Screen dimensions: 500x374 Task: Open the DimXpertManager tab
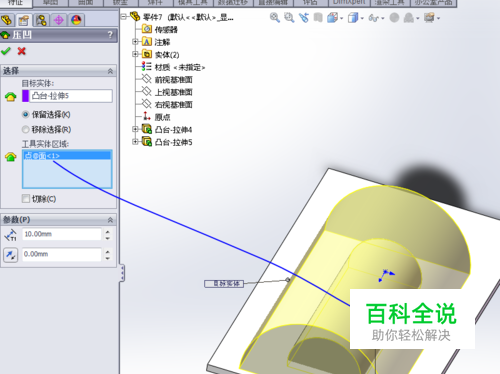[59, 20]
